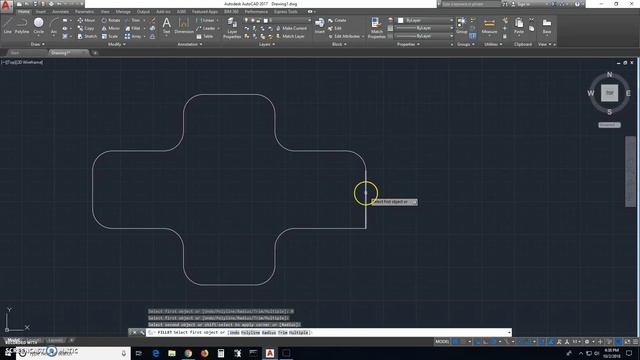The height and width of the screenshot is (360, 640).
Task: Click the Insert block icon
Action: pos(320,25)
